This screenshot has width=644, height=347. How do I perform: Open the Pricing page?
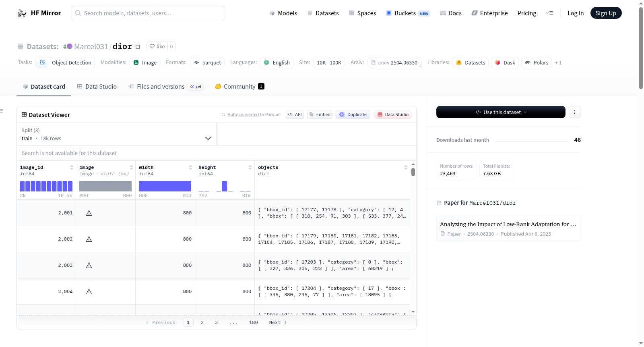[x=527, y=13]
